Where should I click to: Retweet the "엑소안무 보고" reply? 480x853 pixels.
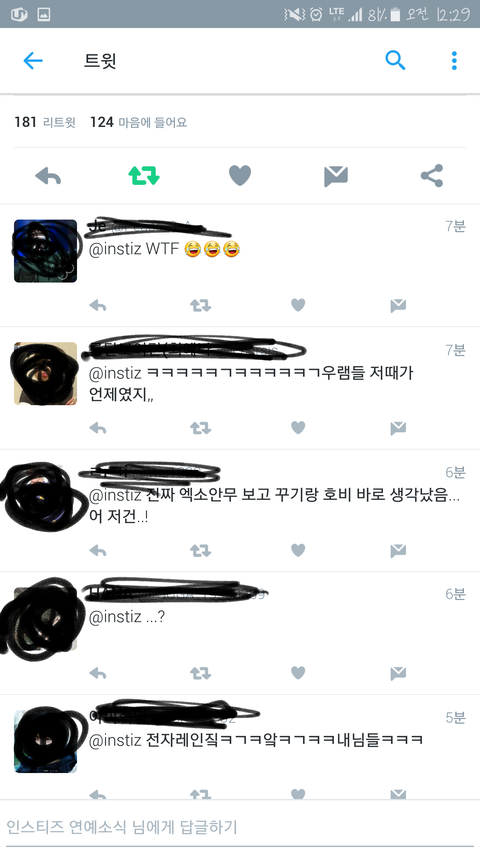click(200, 551)
